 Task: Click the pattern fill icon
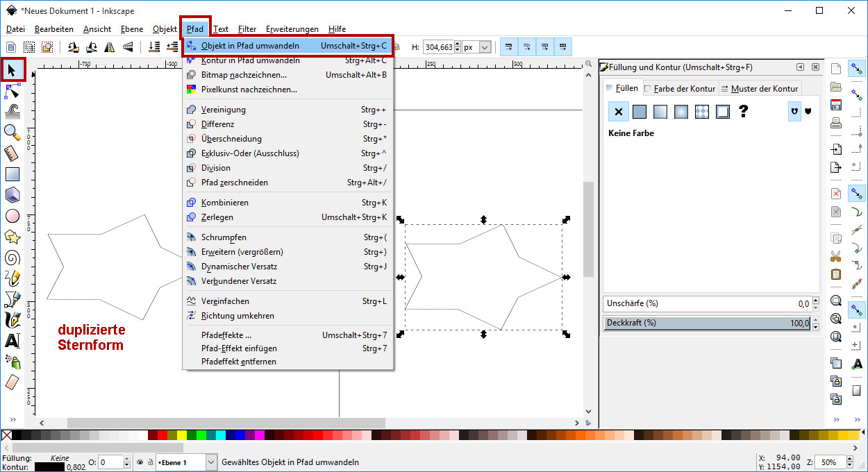pos(702,112)
